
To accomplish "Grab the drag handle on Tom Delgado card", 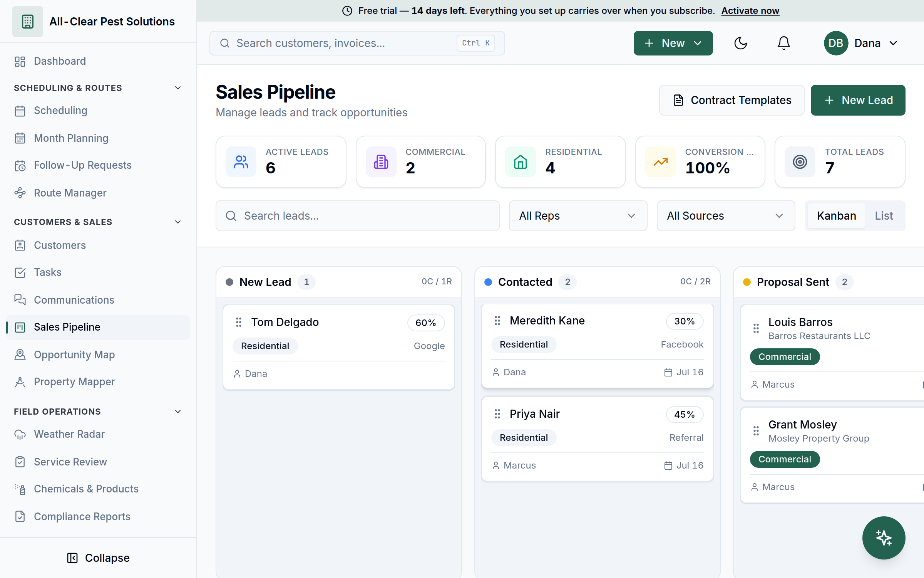I will (239, 322).
